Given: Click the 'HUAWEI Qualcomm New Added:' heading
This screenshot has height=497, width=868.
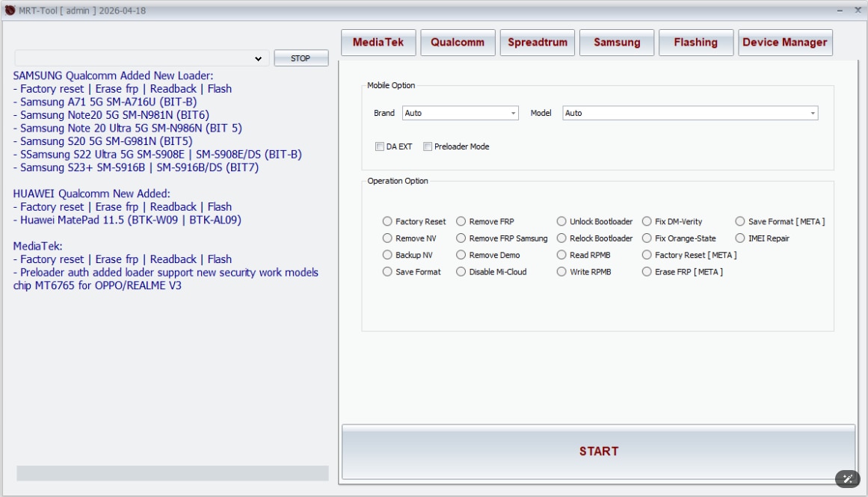Looking at the screenshot, I should (x=91, y=194).
